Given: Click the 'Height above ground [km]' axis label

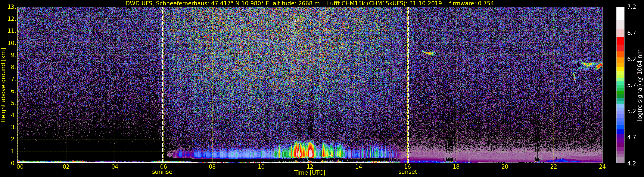Looking at the screenshot, I should pyautogui.click(x=3, y=85).
